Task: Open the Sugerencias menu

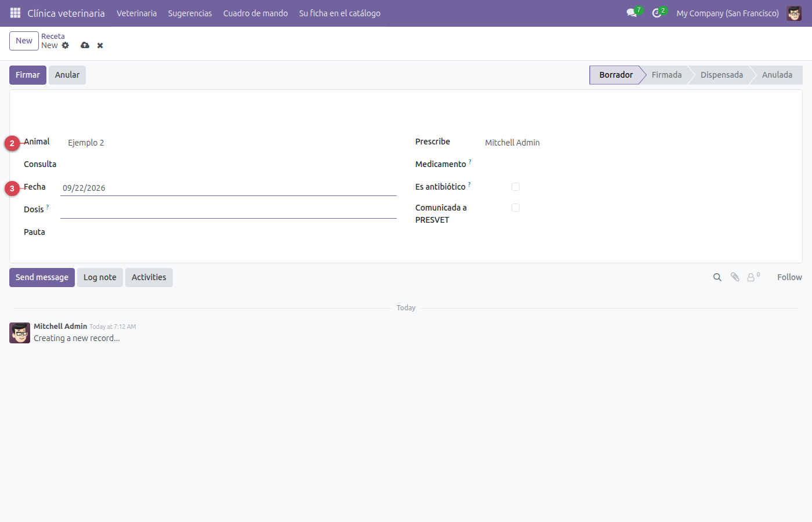Action: tap(190, 13)
